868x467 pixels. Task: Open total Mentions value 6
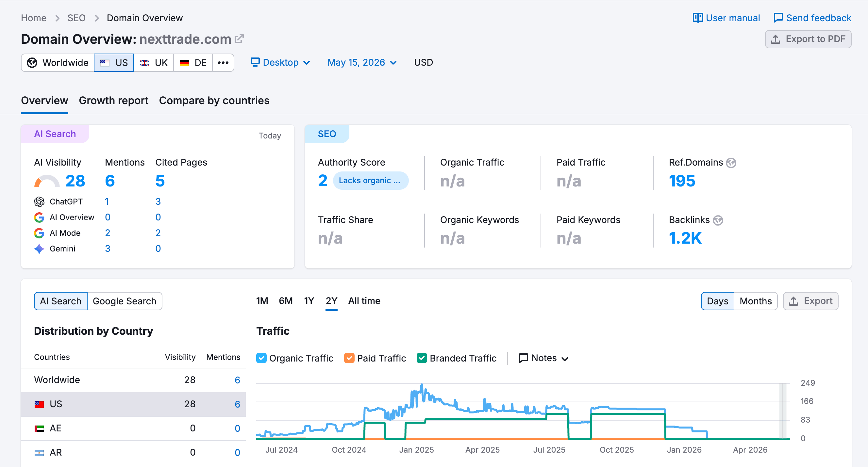coord(110,181)
